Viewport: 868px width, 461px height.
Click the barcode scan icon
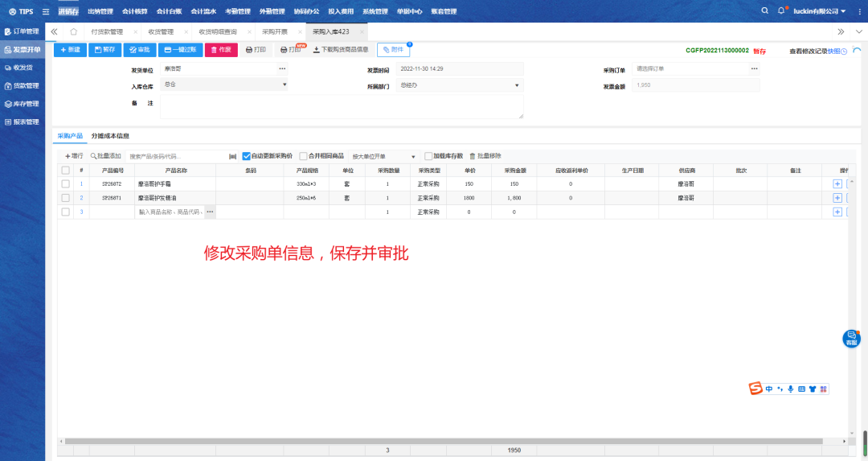click(232, 156)
